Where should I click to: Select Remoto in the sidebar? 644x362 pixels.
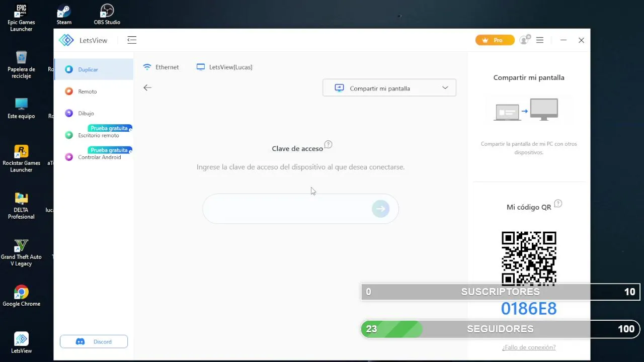pyautogui.click(x=94, y=92)
